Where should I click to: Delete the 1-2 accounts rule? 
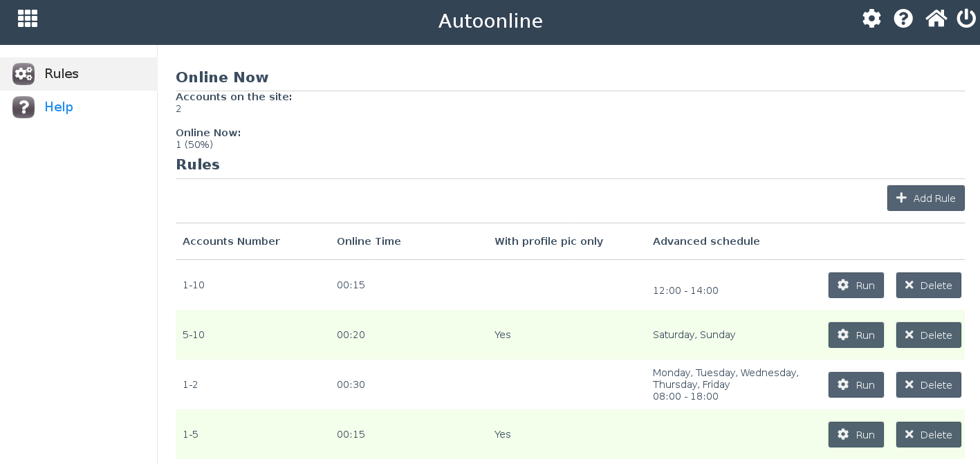[x=928, y=385]
